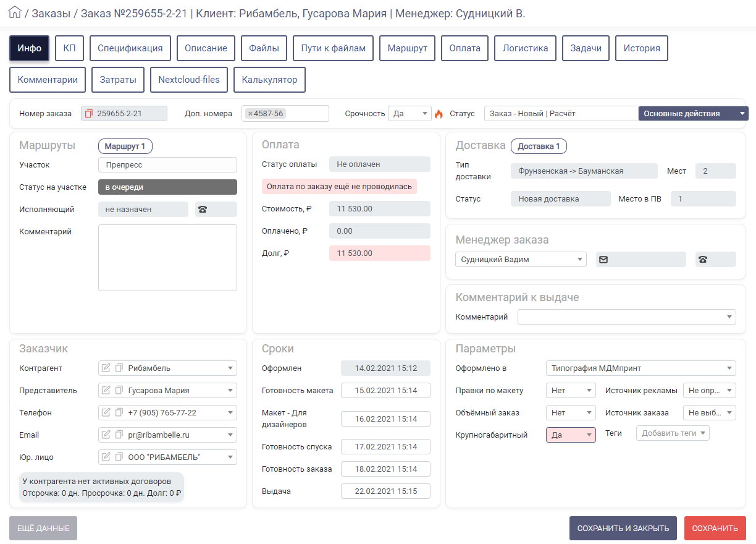This screenshot has height=544, width=756.
Task: Copy Email pr@ribambelle.ru icon
Action: coord(119,435)
